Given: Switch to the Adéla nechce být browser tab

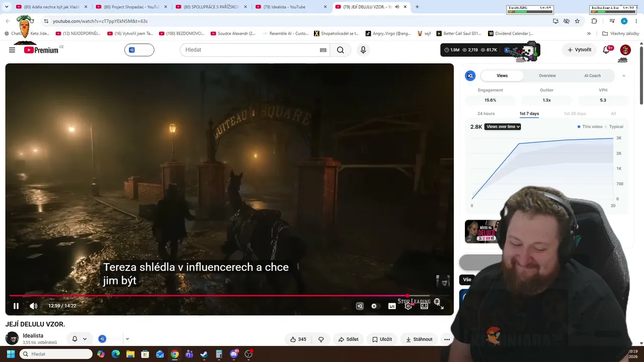Looking at the screenshot, I should [51, 7].
